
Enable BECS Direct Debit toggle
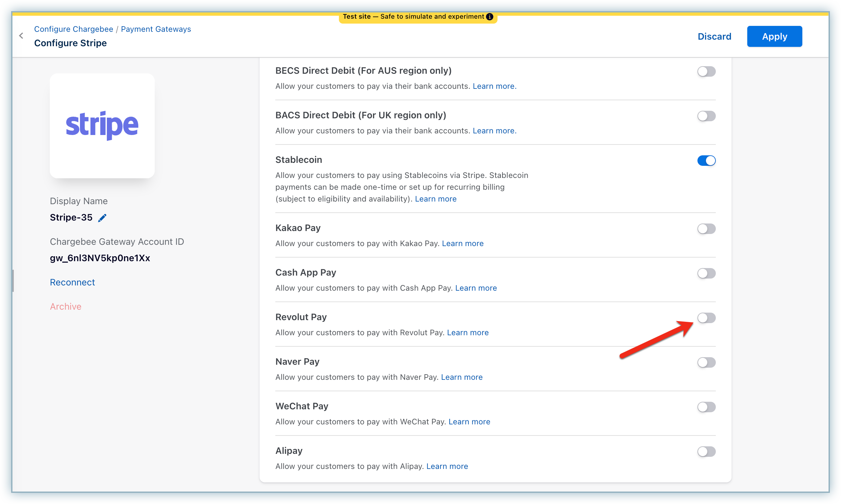coord(706,71)
